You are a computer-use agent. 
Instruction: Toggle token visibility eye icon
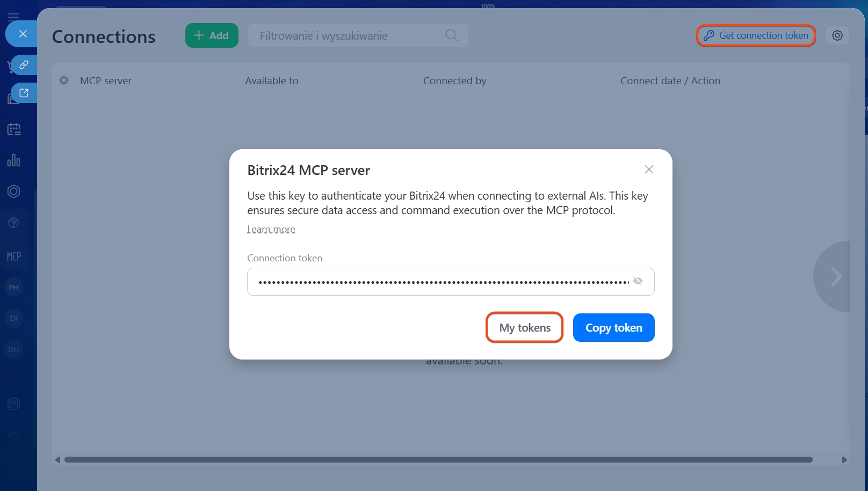pos(638,281)
